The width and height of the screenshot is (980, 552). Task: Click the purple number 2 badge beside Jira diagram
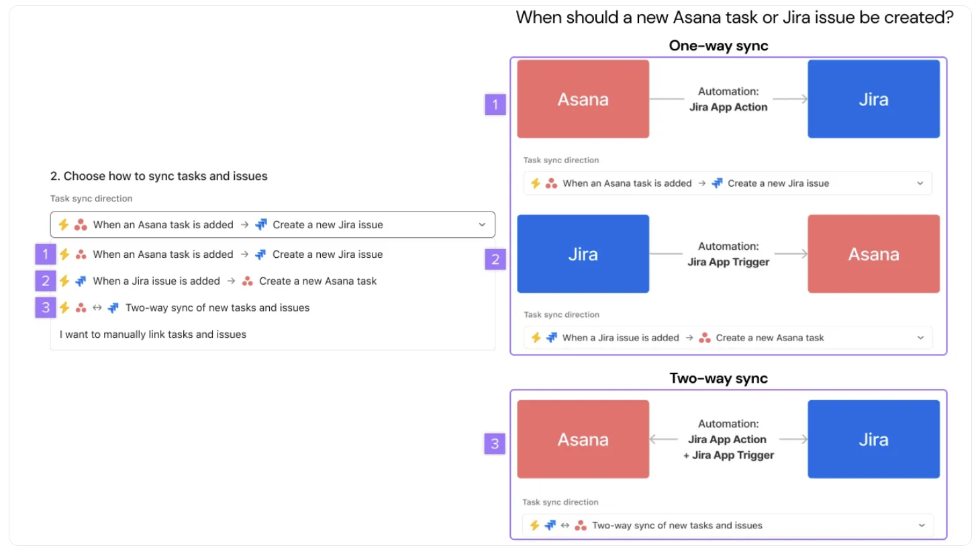tap(495, 259)
